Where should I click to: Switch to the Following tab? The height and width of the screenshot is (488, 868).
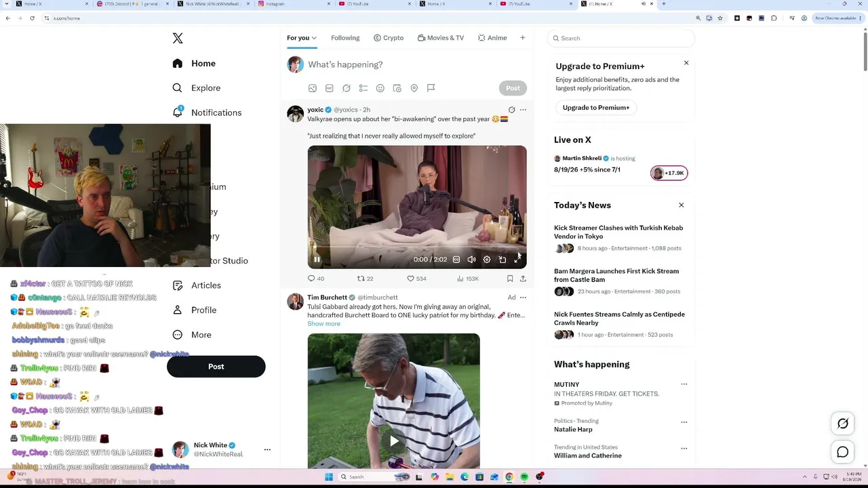click(x=345, y=38)
